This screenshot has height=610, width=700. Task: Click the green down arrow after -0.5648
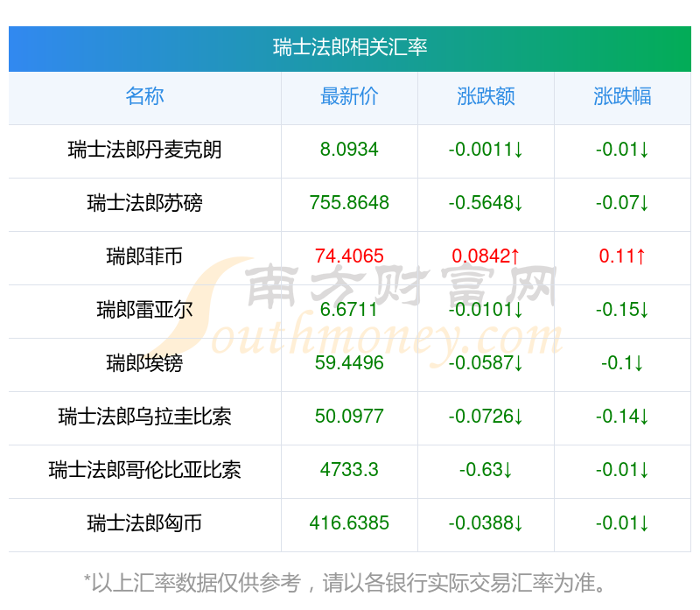click(518, 203)
